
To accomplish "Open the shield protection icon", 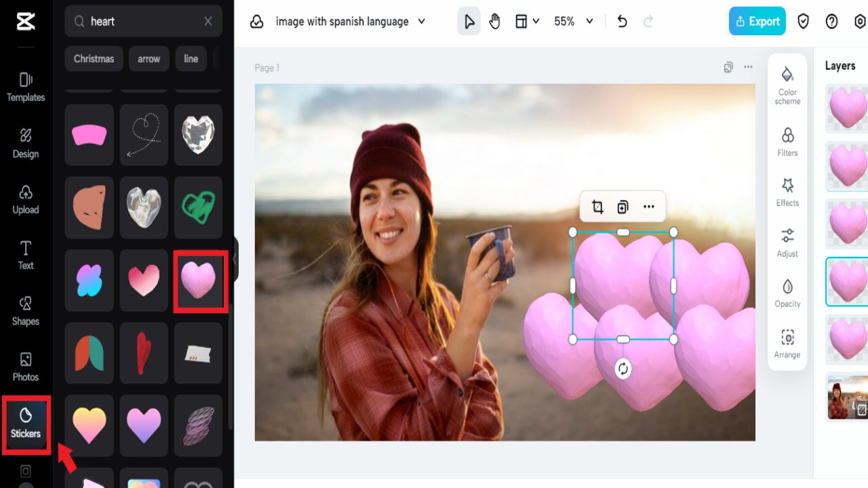I will [804, 22].
